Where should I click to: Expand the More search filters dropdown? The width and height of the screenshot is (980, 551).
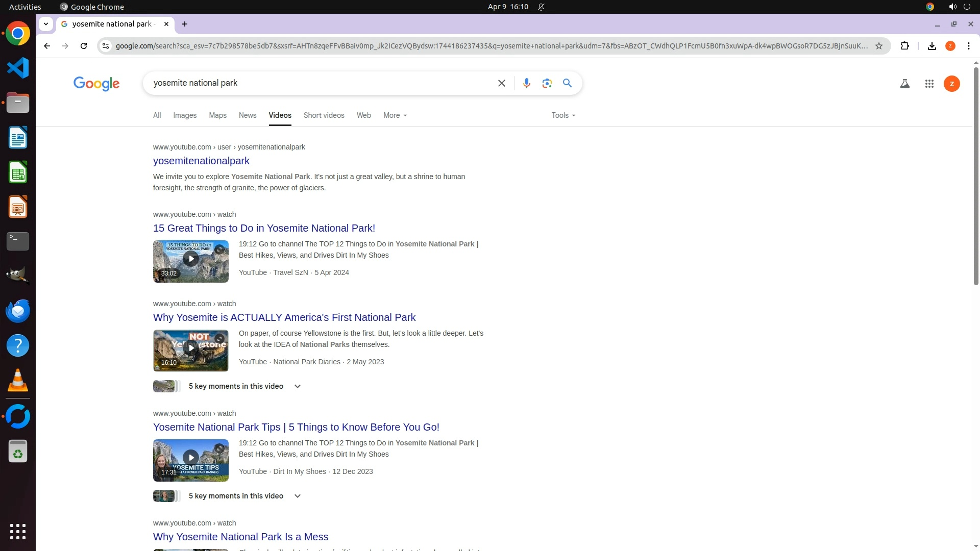[x=395, y=115]
